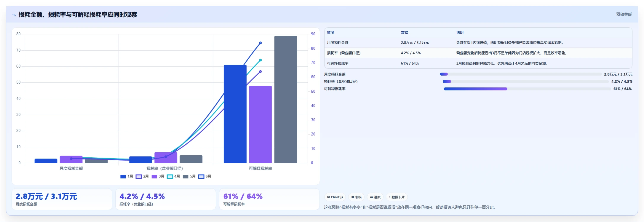Click x-axis label 月度损耗金额 under chart
Screen dimensions: 644x222
pos(71,168)
